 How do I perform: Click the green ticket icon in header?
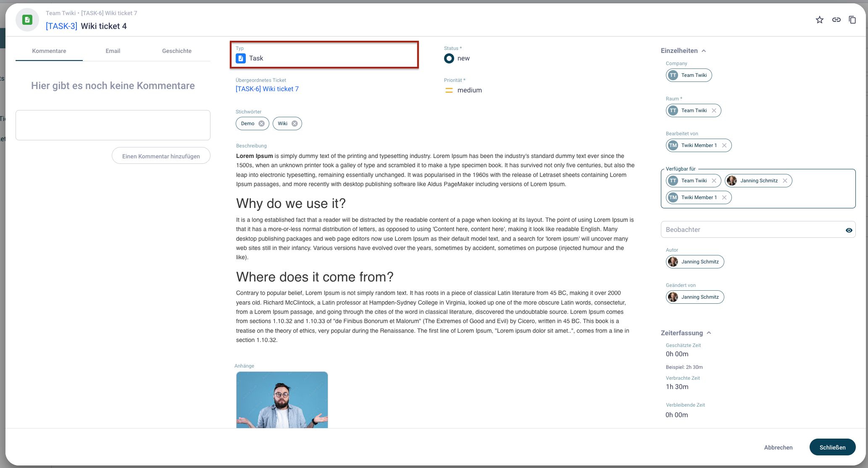(27, 20)
